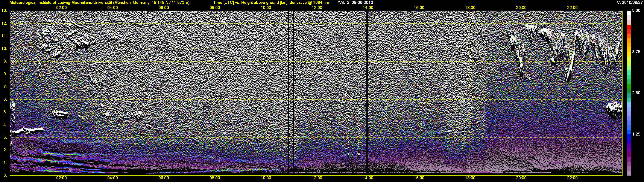
Task: Click the 18:00 label on the lower time axis
Action: (x=470, y=178)
